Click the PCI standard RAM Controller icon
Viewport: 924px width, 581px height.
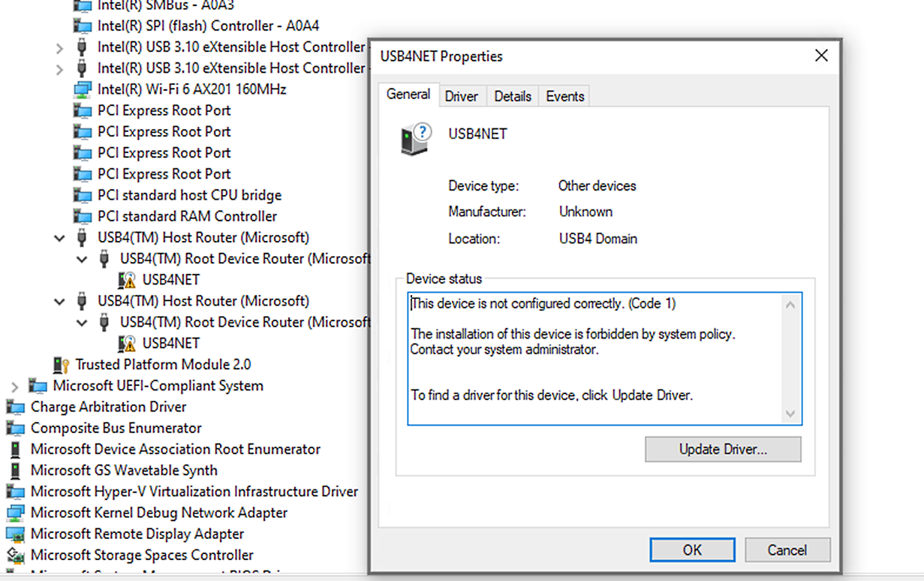[x=82, y=216]
